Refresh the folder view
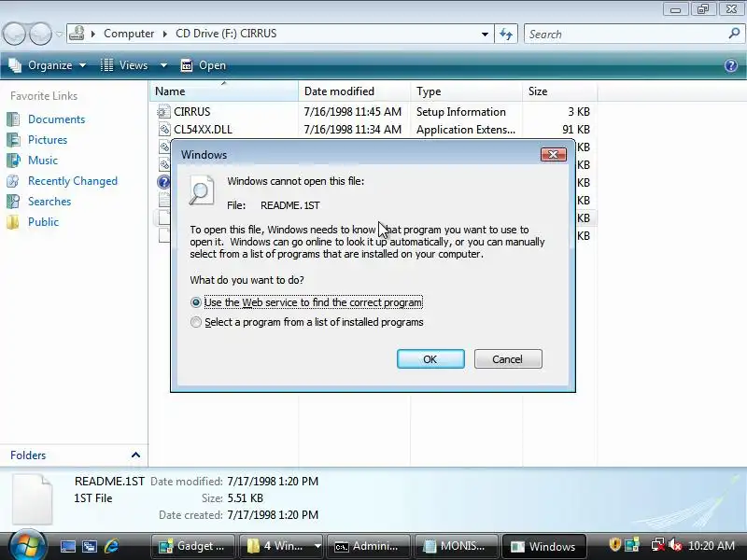 point(506,34)
